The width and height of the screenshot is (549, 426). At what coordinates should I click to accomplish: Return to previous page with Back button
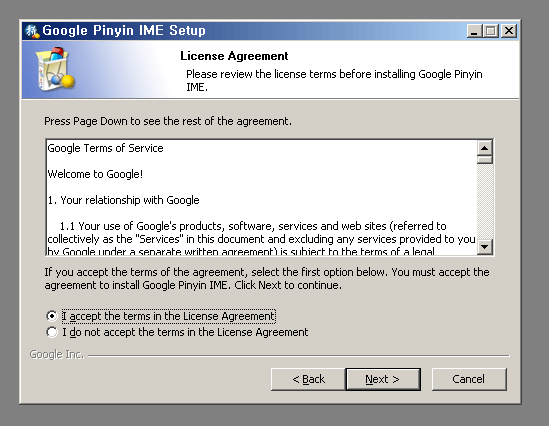(308, 379)
